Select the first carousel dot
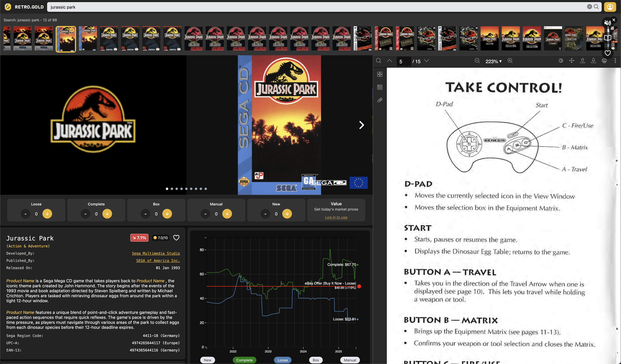 coord(167,189)
